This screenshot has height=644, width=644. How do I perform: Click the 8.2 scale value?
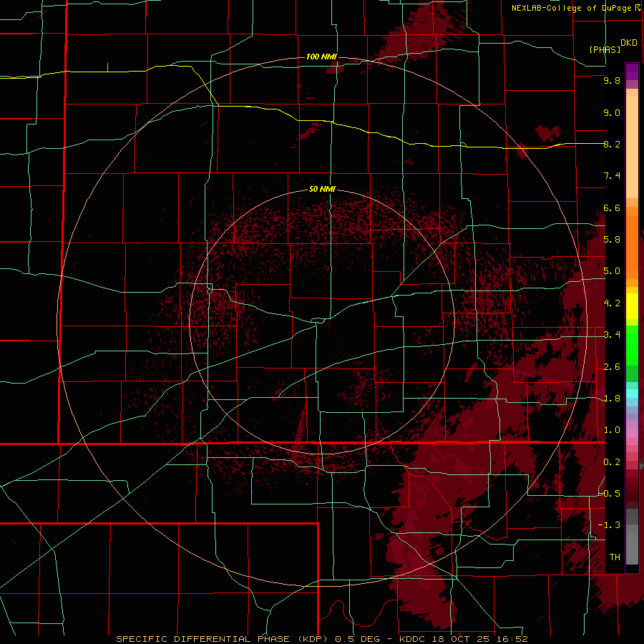(612, 144)
